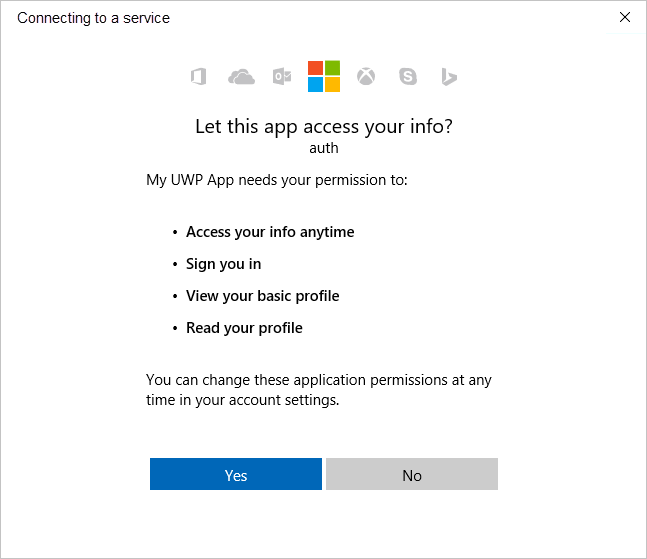Click the 'auth' label under the heading
647x559 pixels.
point(324,148)
